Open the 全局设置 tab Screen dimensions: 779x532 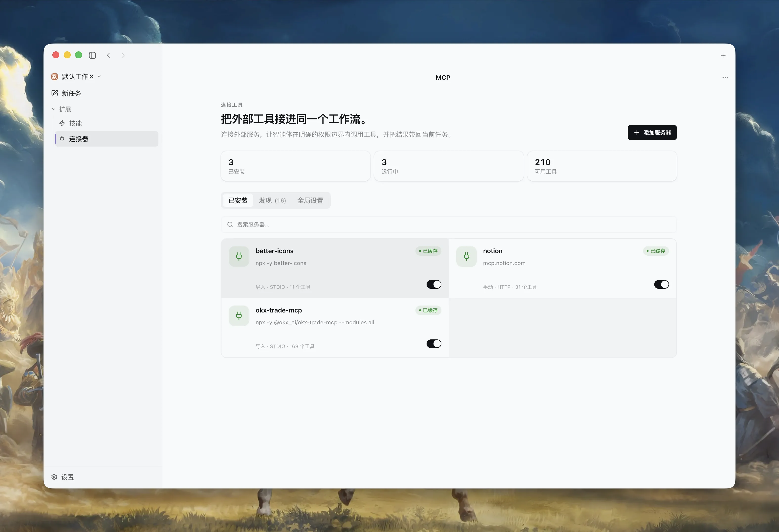coord(310,200)
